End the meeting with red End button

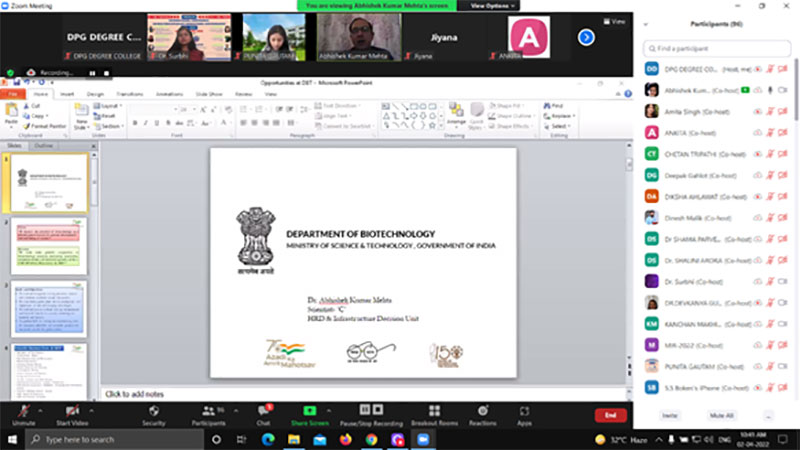coord(610,415)
